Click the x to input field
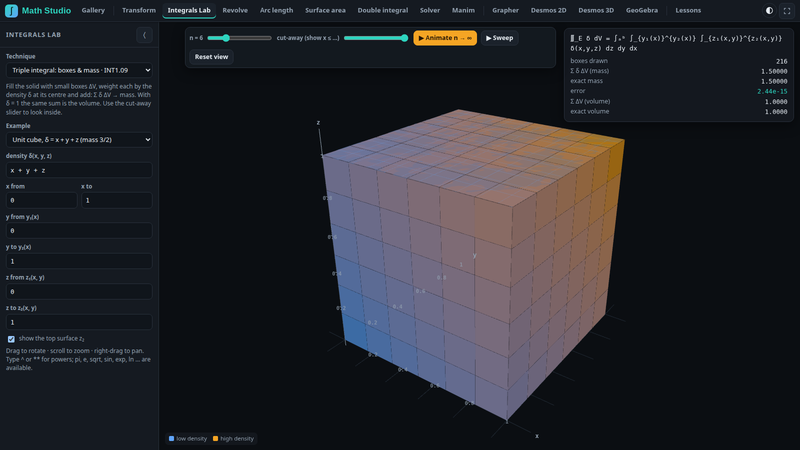 click(x=117, y=200)
